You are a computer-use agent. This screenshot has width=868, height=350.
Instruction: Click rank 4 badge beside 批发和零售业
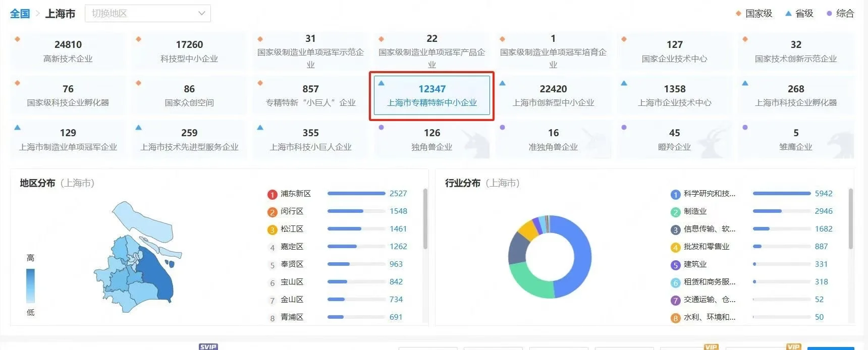676,248
